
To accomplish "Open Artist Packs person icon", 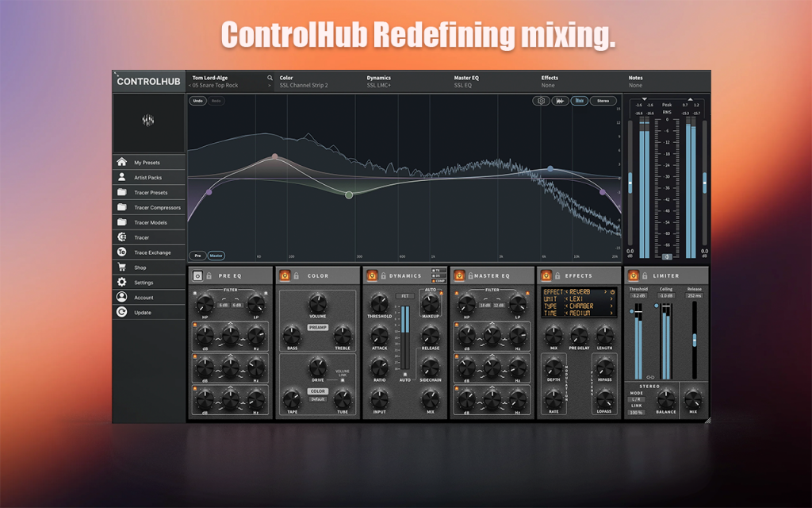I will (121, 177).
